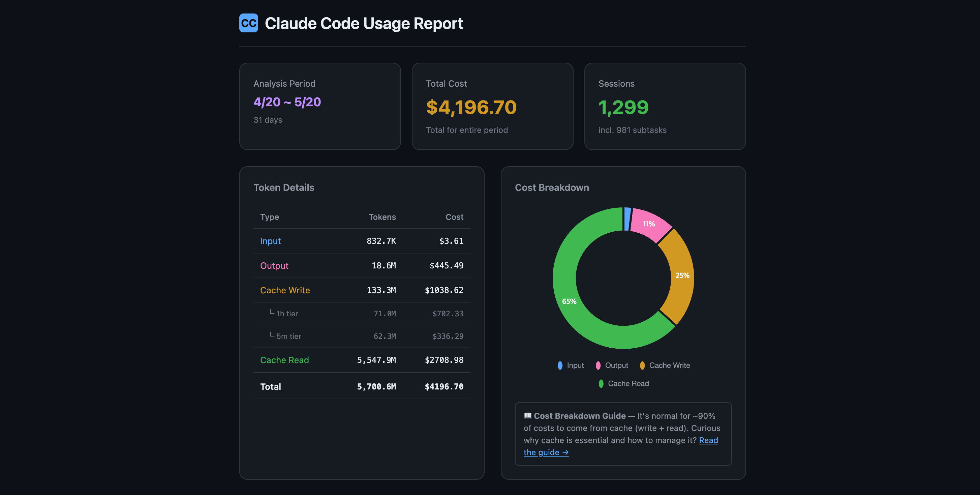Click 'incl. 981 subtasks' text
This screenshot has width=980, height=495.
point(632,130)
